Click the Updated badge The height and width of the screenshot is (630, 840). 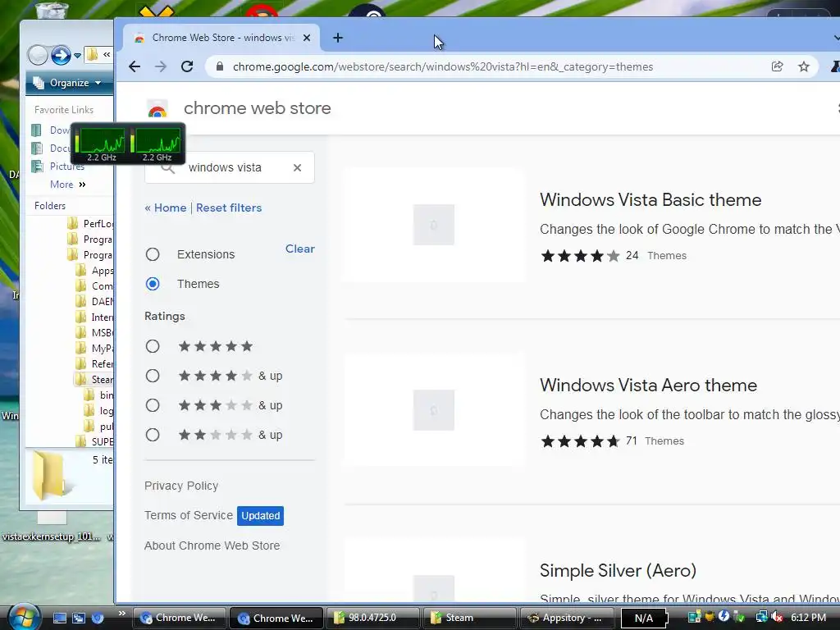(260, 516)
